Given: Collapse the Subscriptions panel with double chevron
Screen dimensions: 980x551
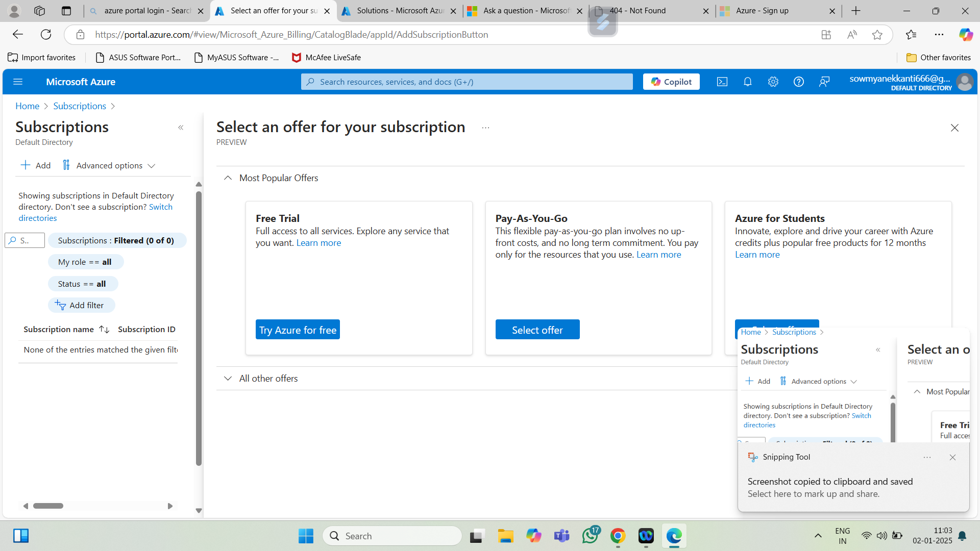Looking at the screenshot, I should (181, 128).
